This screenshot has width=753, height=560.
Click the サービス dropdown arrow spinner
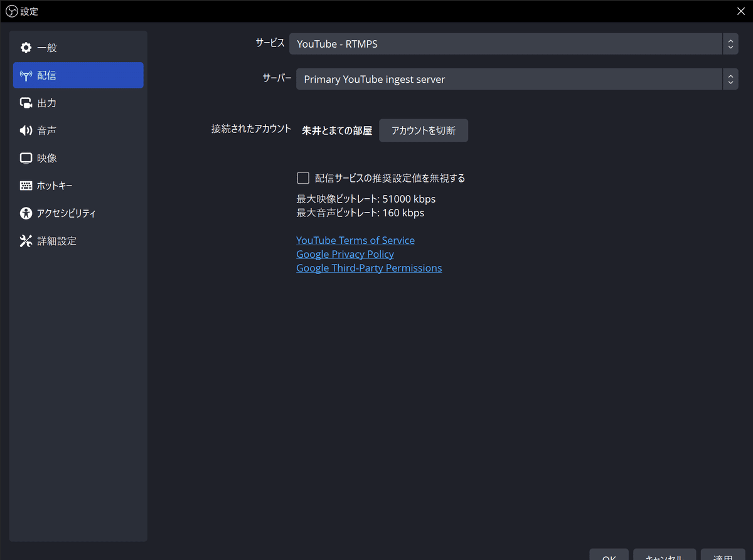coord(730,44)
